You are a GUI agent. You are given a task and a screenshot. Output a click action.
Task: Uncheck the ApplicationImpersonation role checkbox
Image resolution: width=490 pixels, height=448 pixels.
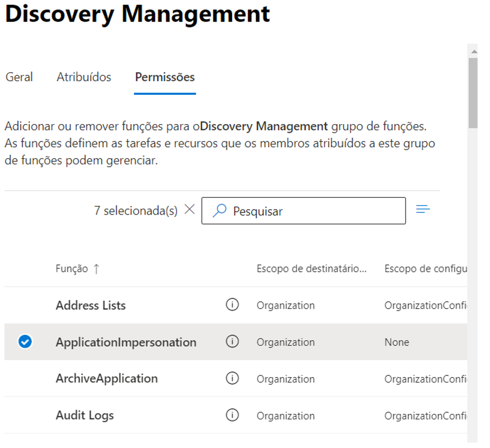(25, 342)
